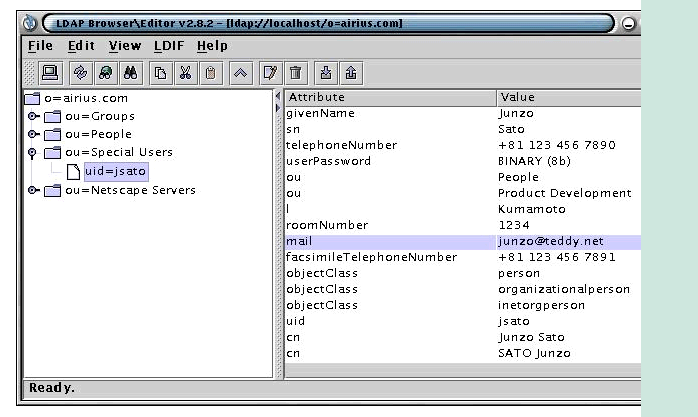Click the connect computer toolbar icon
This screenshot has width=698, height=417.
pos(50,73)
